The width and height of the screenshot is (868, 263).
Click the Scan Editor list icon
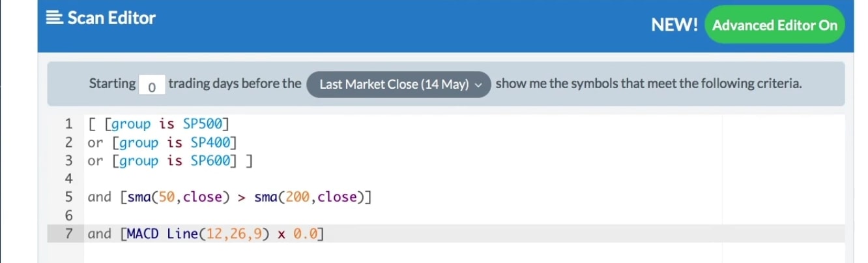click(x=55, y=18)
